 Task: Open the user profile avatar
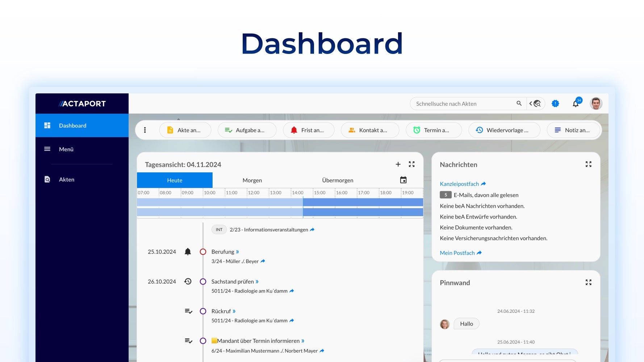[x=596, y=104]
